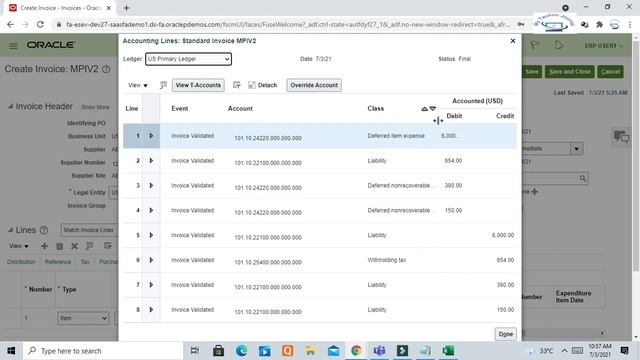Screen dimensions: 640x360
Task: Select Deferred item expense class cell
Action: [396, 136]
